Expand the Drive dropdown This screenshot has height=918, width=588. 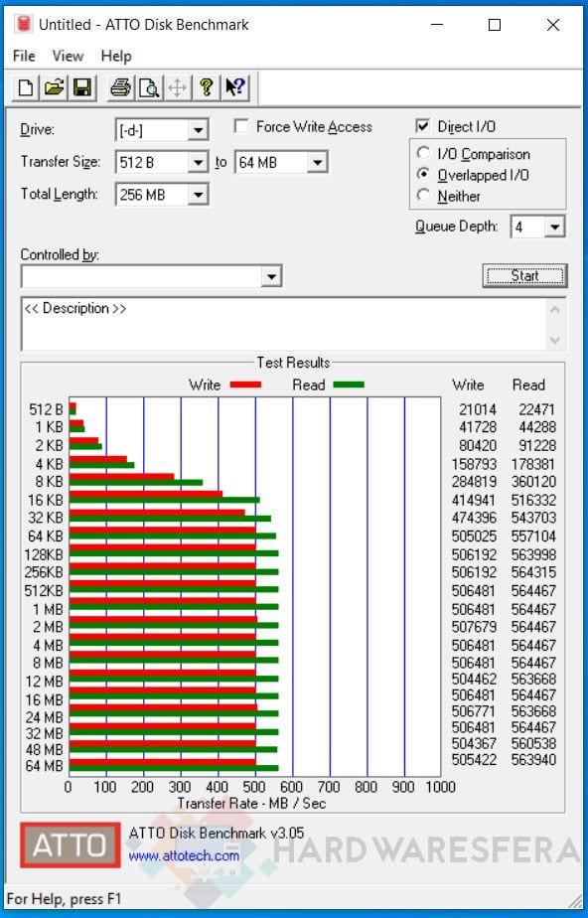point(199,130)
